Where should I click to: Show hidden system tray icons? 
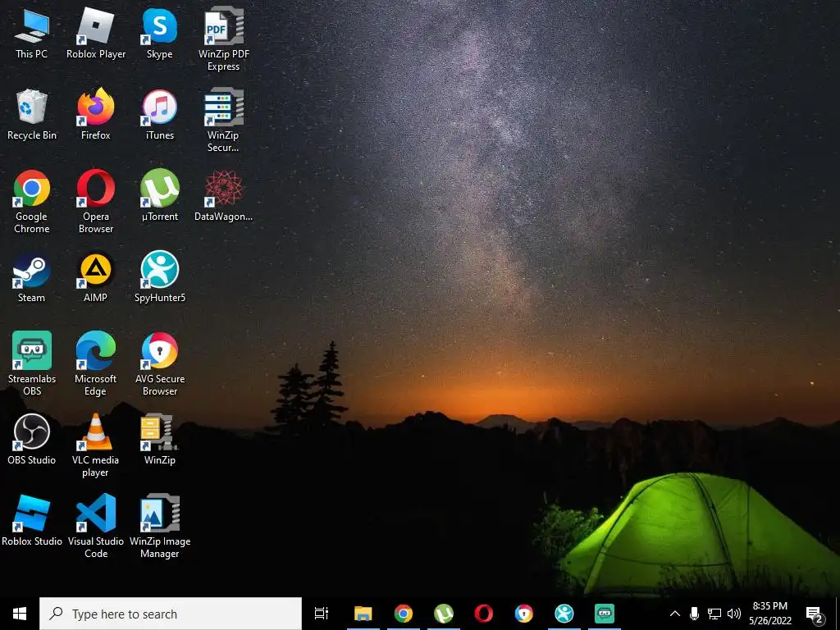click(x=675, y=614)
